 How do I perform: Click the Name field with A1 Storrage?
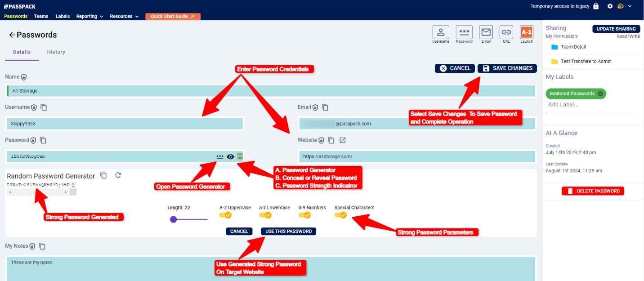coord(271,91)
